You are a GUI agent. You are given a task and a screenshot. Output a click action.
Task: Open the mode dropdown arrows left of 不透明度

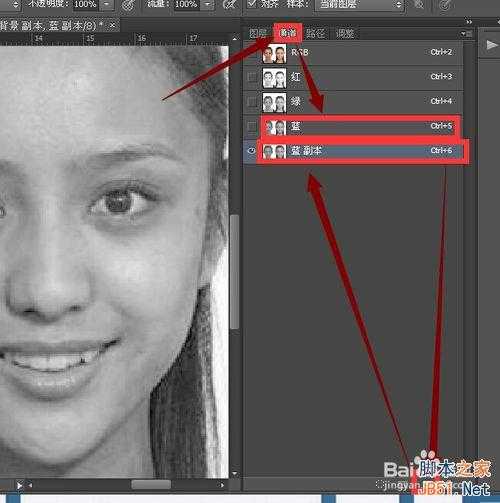16,4
